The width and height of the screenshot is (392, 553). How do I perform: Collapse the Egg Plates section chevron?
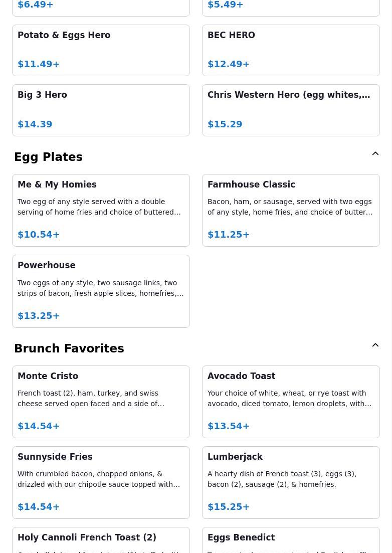pos(375,154)
